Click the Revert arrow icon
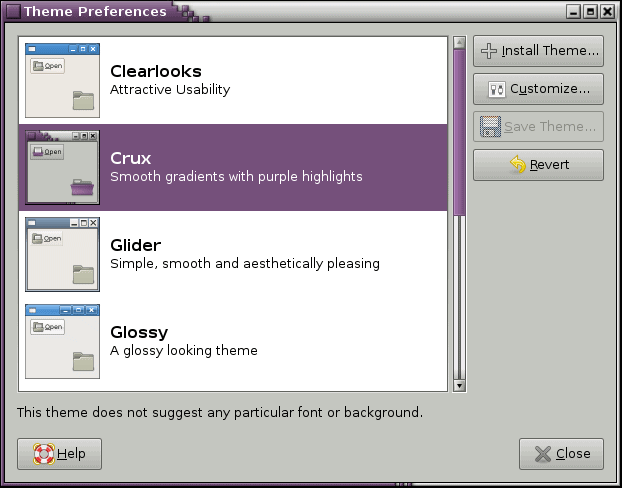This screenshot has height=488, width=622. coord(517,165)
